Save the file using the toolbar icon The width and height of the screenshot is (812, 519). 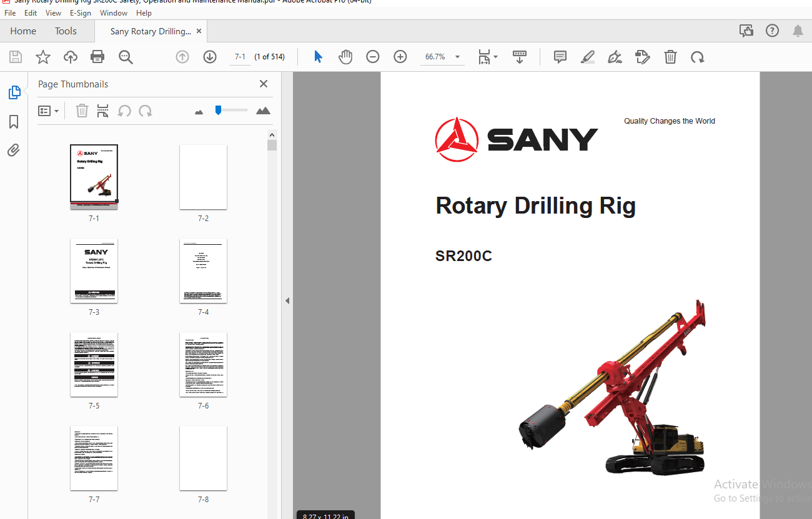[x=16, y=57]
